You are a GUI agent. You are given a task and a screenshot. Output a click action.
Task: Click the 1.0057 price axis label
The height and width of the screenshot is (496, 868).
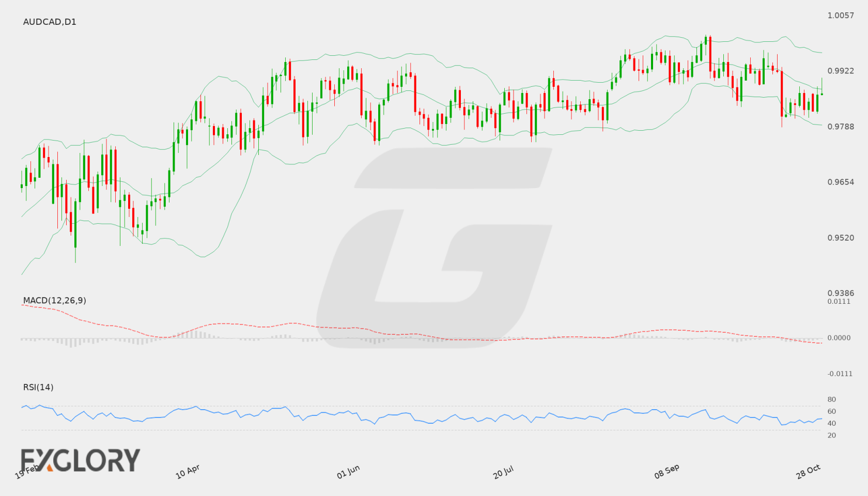click(841, 16)
